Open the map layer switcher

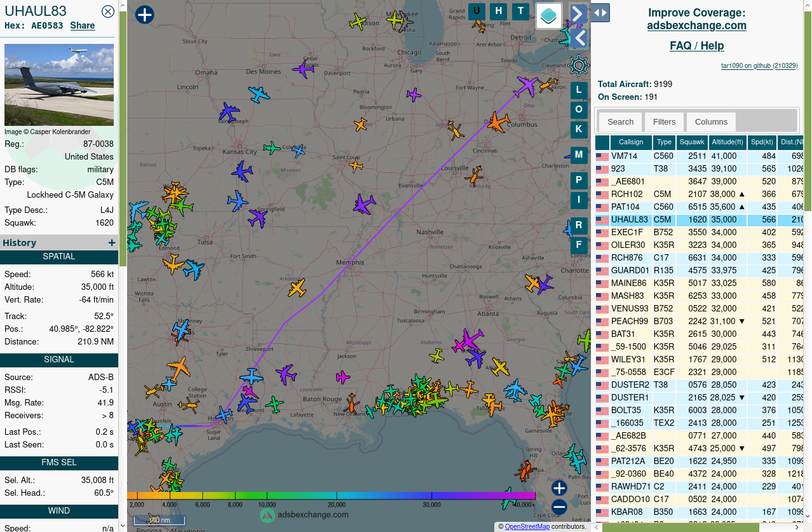[549, 15]
